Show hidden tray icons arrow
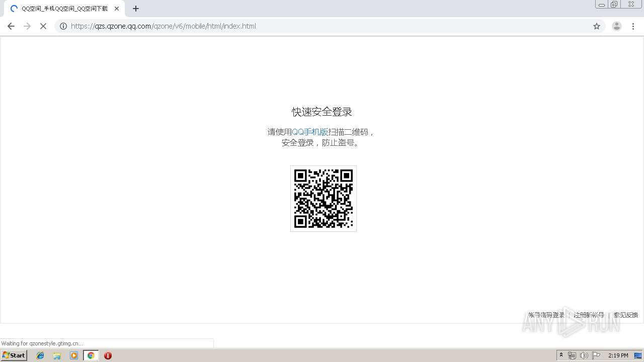This screenshot has width=644, height=362. pos(561,355)
